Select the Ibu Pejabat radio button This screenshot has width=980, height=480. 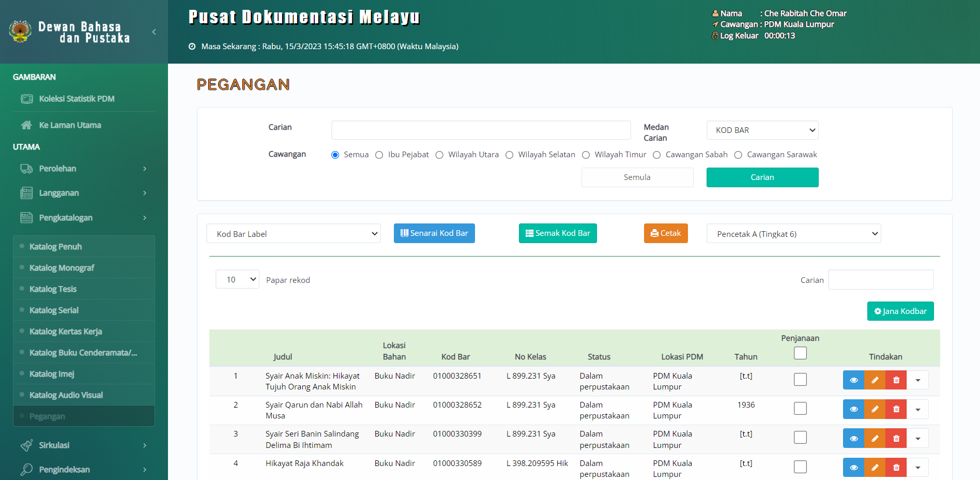pyautogui.click(x=379, y=155)
